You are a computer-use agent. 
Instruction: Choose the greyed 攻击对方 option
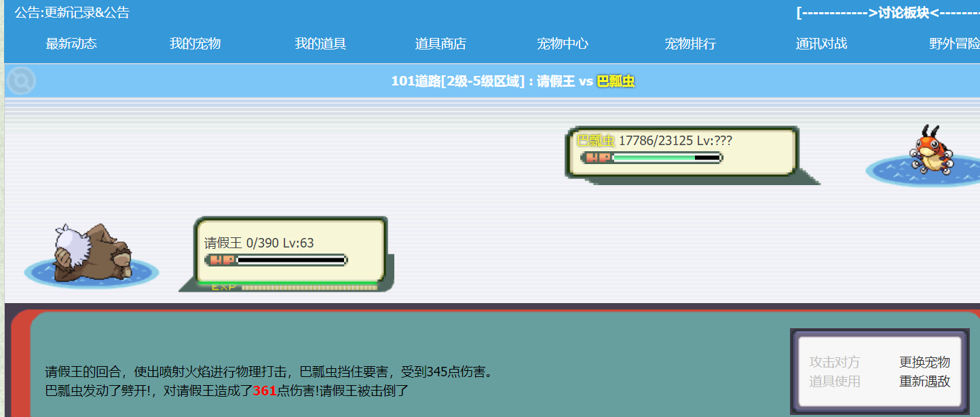(x=834, y=362)
